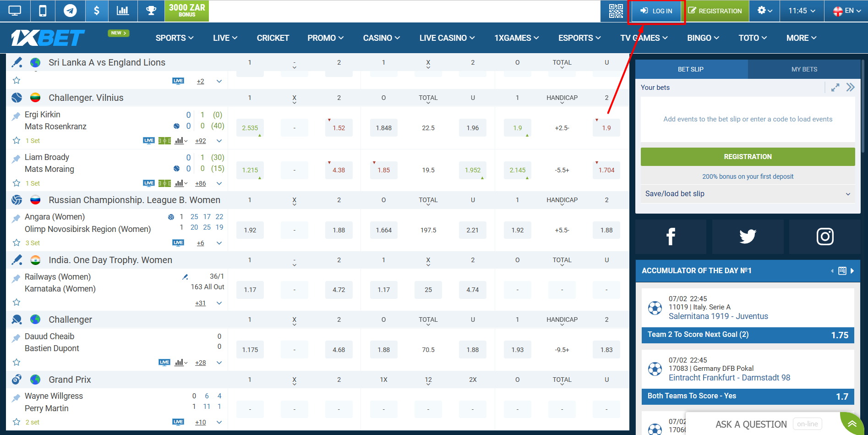Open the Telegram icon in top bar
This screenshot has width=868, height=435.
70,11
